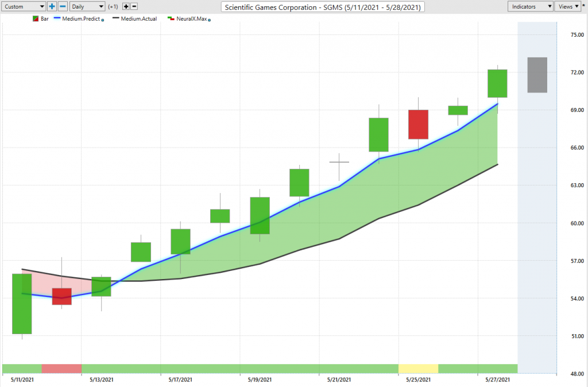Image resolution: width=588 pixels, height=387 pixels.
Task: Click the doji cross candle above 5/21/2021
Action: pyautogui.click(x=339, y=162)
